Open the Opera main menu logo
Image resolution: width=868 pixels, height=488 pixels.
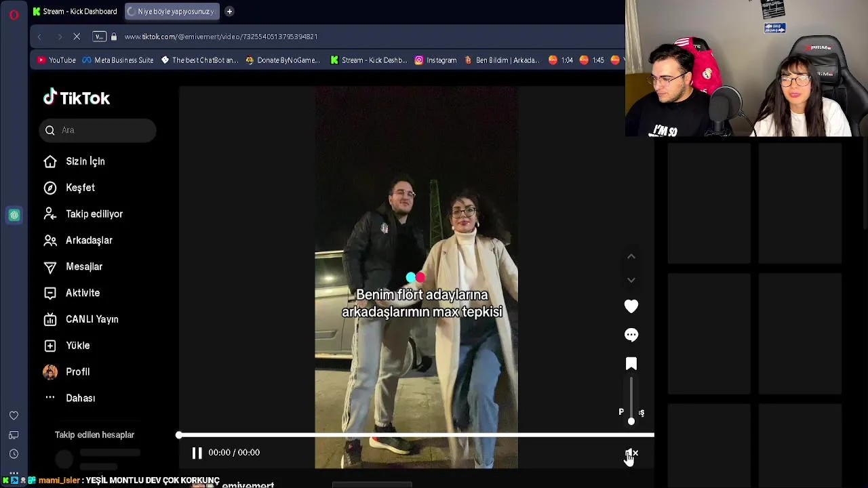coord(14,14)
